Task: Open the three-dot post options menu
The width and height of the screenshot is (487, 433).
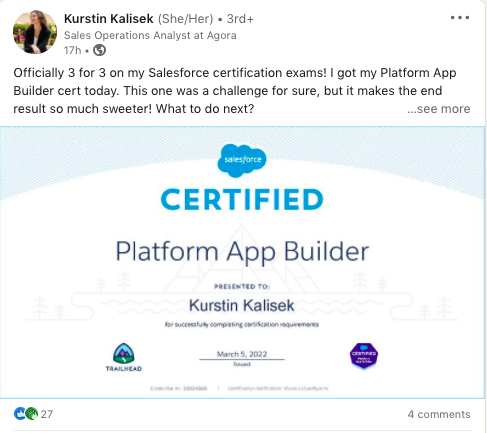Action: click(460, 17)
